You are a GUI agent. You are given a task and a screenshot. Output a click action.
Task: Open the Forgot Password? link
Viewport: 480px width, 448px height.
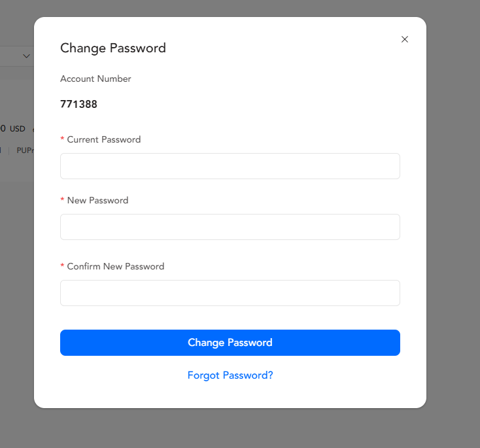230,375
